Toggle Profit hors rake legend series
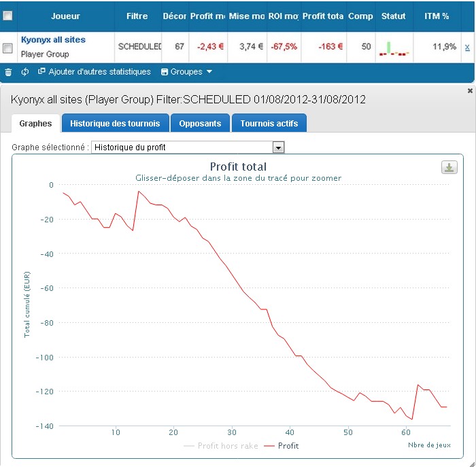 (221, 446)
